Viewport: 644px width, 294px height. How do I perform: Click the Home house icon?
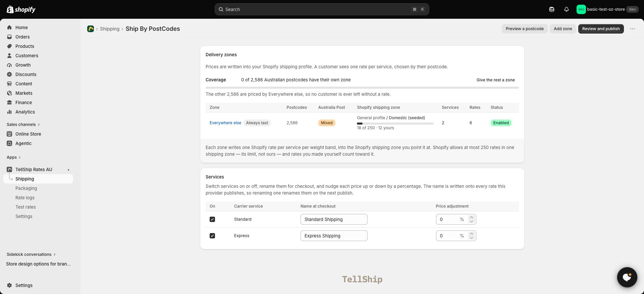pyautogui.click(x=9, y=27)
